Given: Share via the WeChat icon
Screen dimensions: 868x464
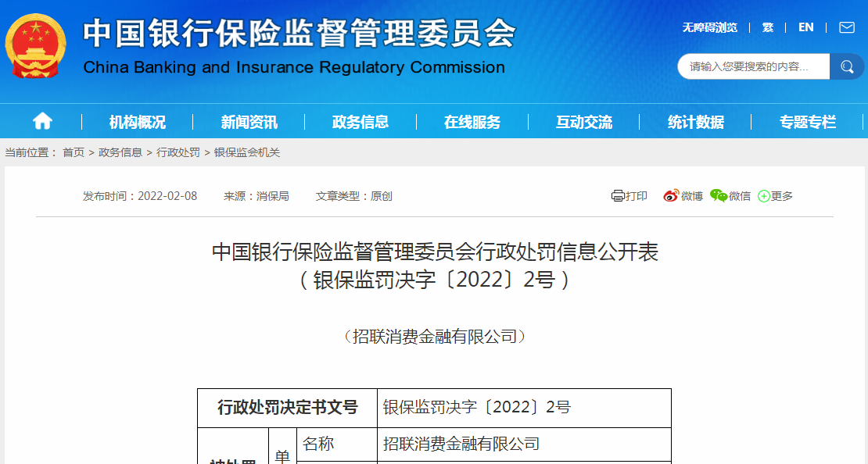Looking at the screenshot, I should coord(719,196).
